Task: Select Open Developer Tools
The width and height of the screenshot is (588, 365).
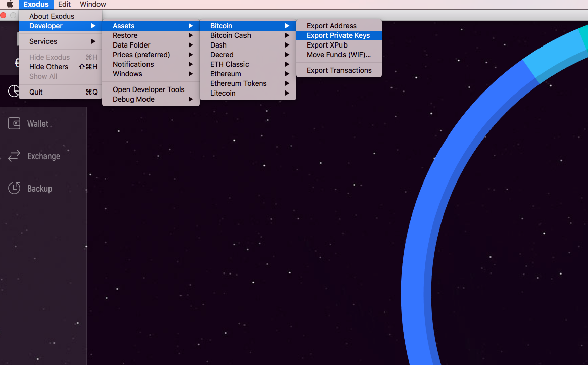Action: click(x=151, y=89)
